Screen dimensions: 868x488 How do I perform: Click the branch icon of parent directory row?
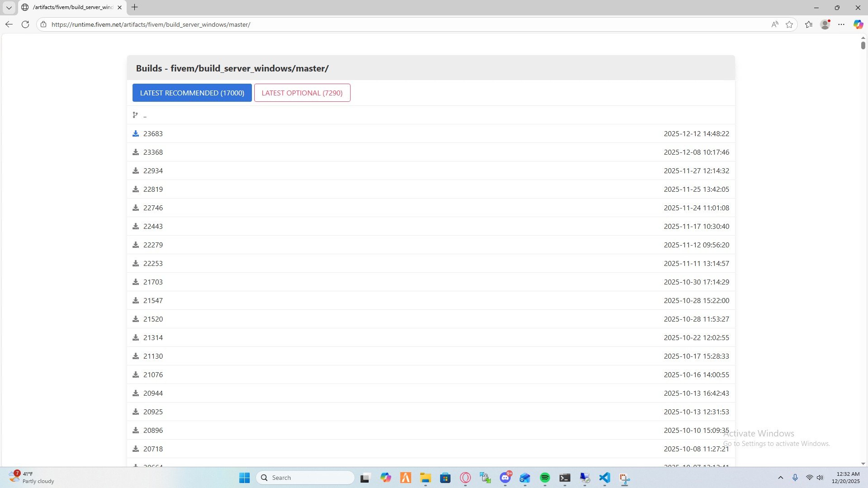click(135, 115)
